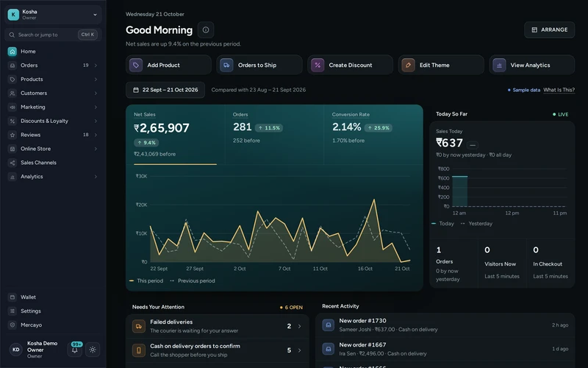Click the sun icon to switch theme
The height and width of the screenshot is (368, 588).
click(93, 350)
